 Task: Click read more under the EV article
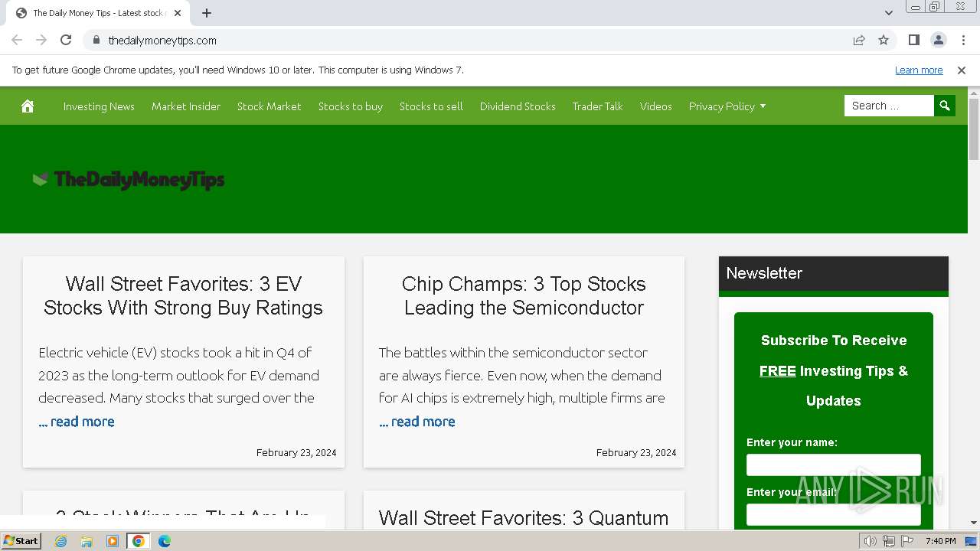coord(77,422)
